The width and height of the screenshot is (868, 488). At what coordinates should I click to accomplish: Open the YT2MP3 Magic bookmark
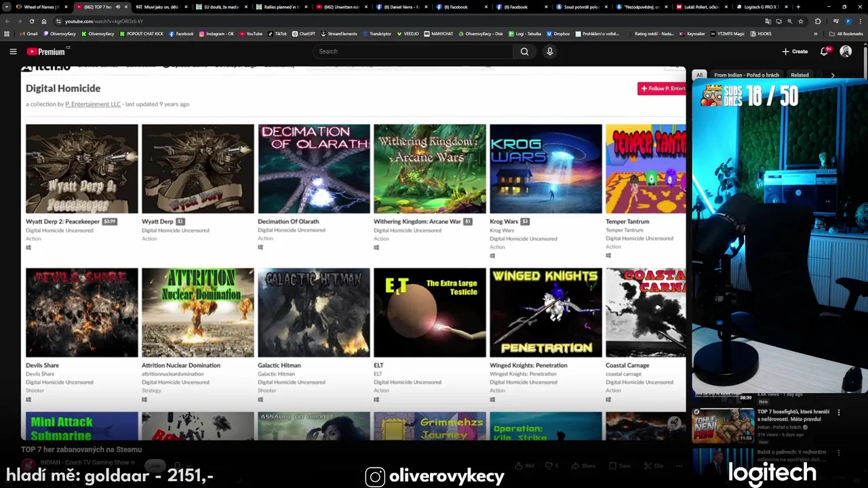click(727, 33)
